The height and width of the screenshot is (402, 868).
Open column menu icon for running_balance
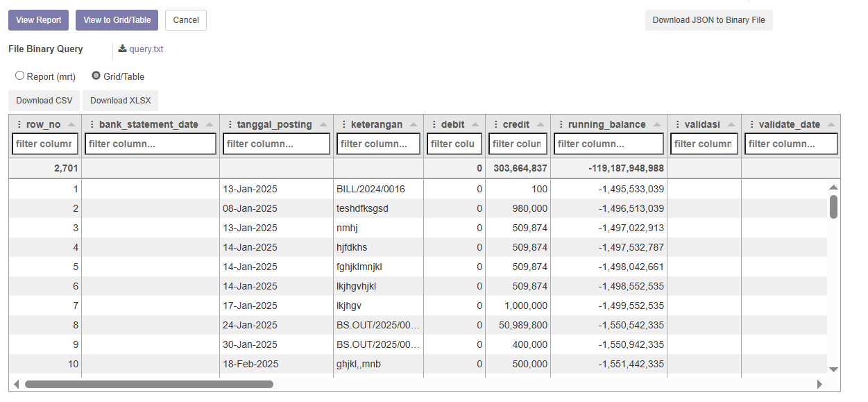point(561,125)
